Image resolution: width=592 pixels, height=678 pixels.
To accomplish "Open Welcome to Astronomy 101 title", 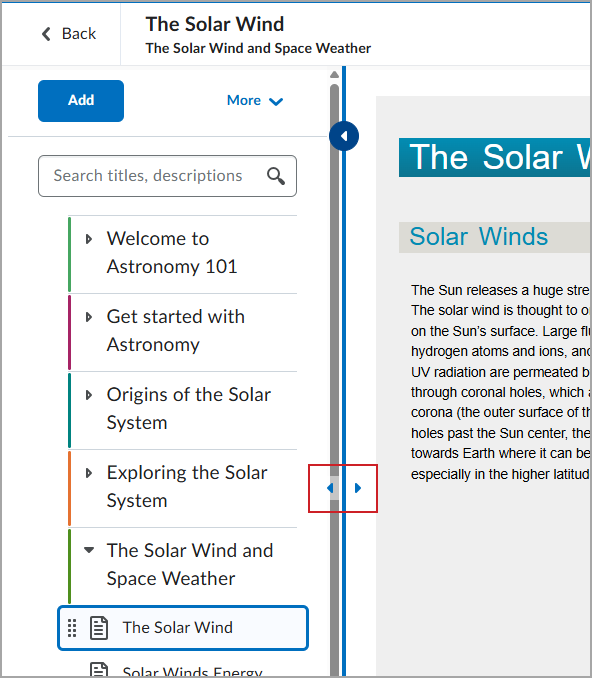I will pyautogui.click(x=172, y=253).
